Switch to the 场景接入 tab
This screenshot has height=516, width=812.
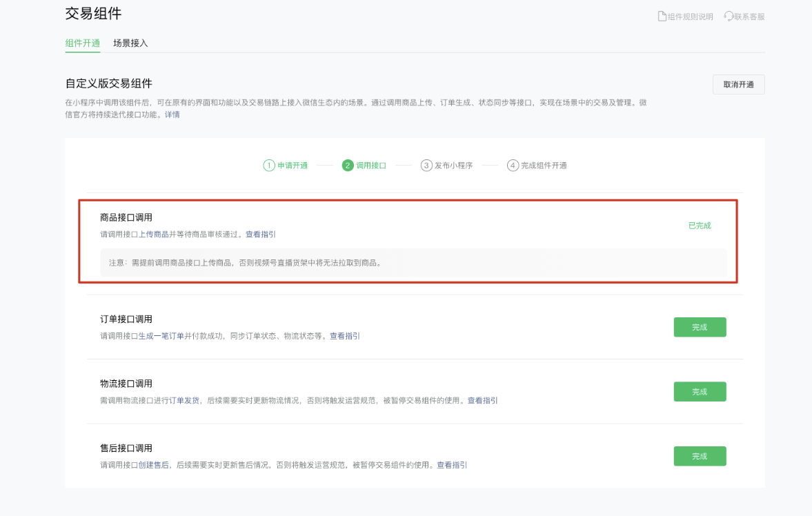pyautogui.click(x=130, y=43)
